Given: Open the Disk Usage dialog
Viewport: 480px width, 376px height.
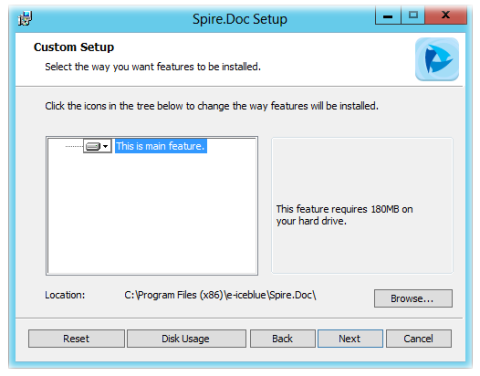Looking at the screenshot, I should [186, 339].
